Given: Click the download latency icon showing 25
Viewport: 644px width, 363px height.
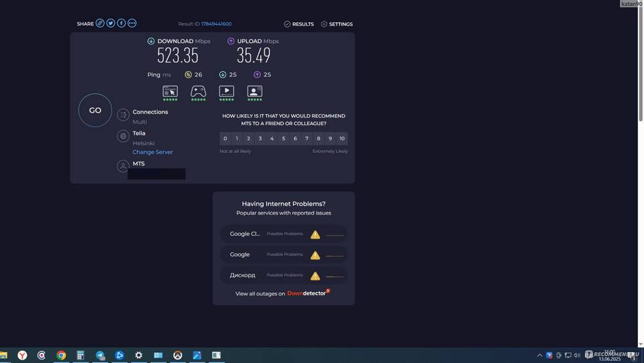Looking at the screenshot, I should point(223,74).
